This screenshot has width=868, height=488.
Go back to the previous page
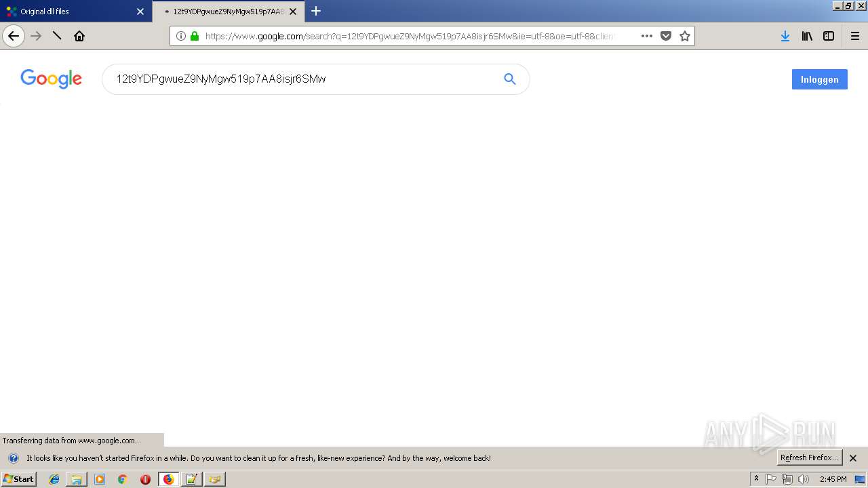(14, 36)
